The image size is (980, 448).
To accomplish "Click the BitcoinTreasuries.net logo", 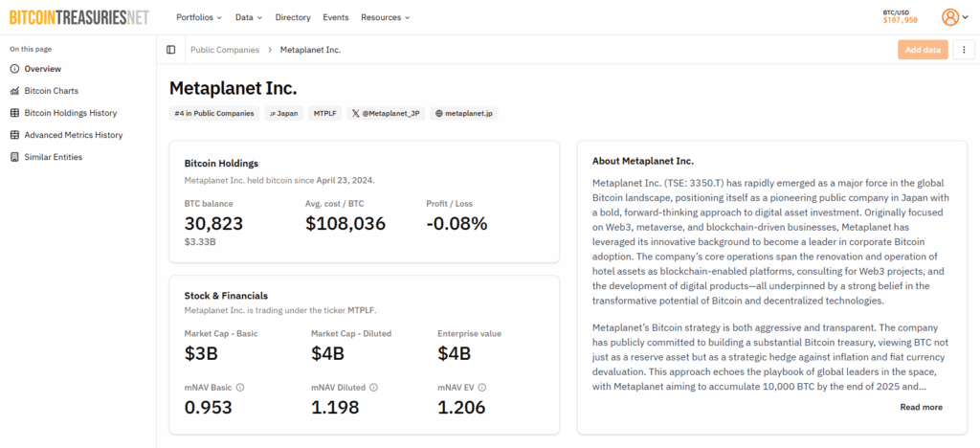I will pos(79,17).
